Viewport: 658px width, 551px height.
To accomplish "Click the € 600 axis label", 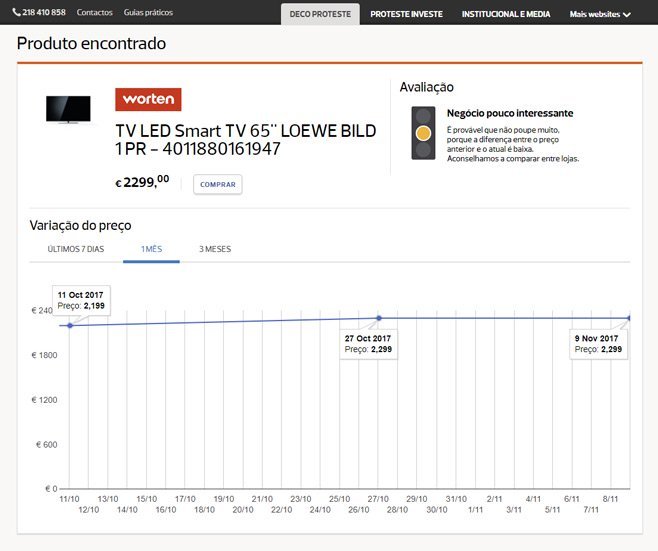I will 47,444.
